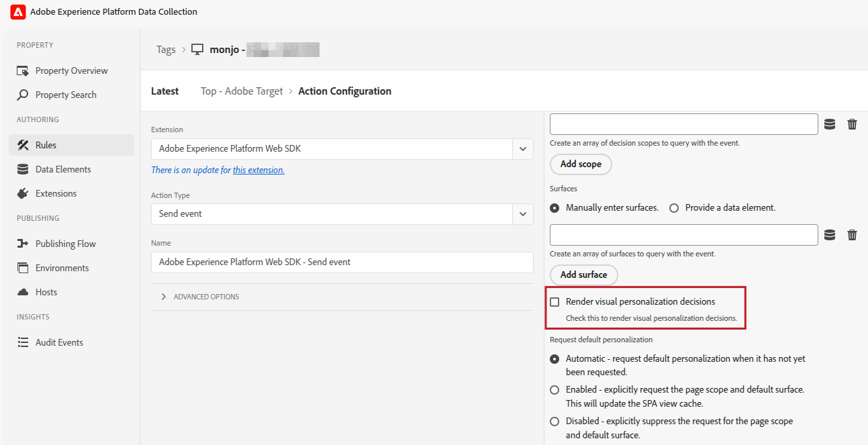Choose Disabled default personalization option
This screenshot has height=445, width=868.
pyautogui.click(x=554, y=422)
